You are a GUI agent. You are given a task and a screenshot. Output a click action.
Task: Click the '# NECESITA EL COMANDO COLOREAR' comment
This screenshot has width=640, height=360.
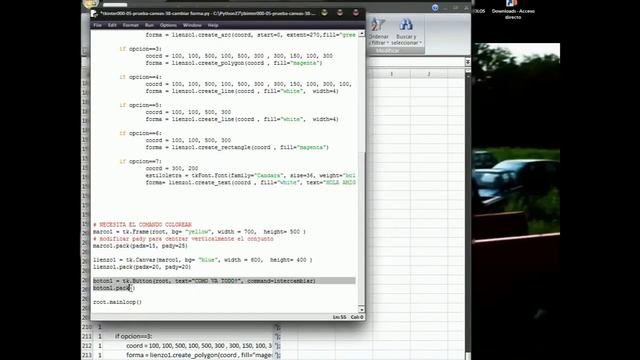coord(142,225)
